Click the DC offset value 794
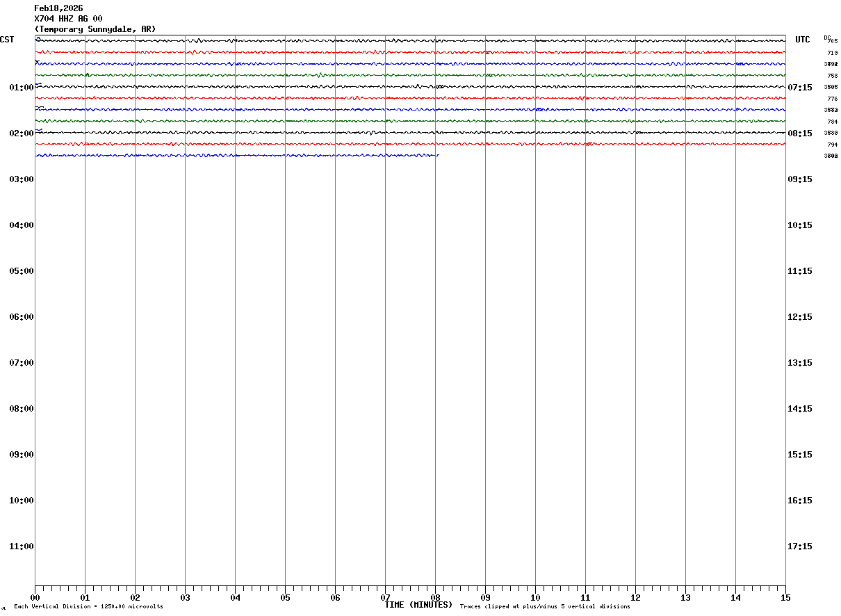Viewport: 841px width, 616px height. [x=832, y=145]
